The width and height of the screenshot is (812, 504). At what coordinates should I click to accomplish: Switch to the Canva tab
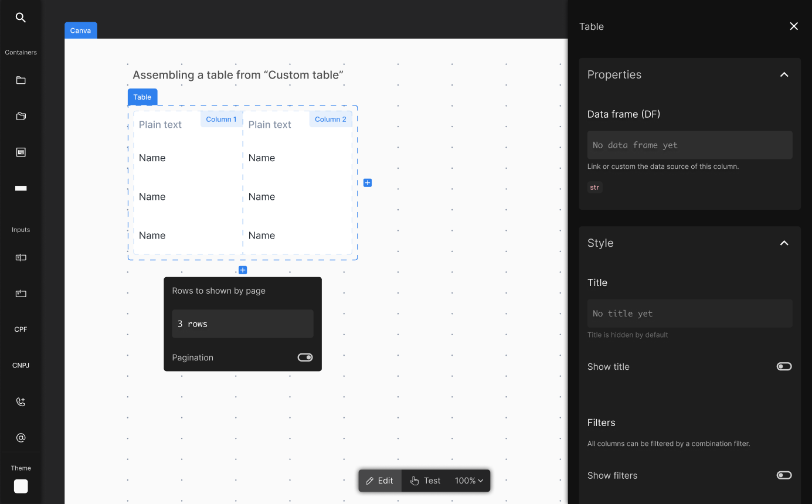pyautogui.click(x=81, y=30)
